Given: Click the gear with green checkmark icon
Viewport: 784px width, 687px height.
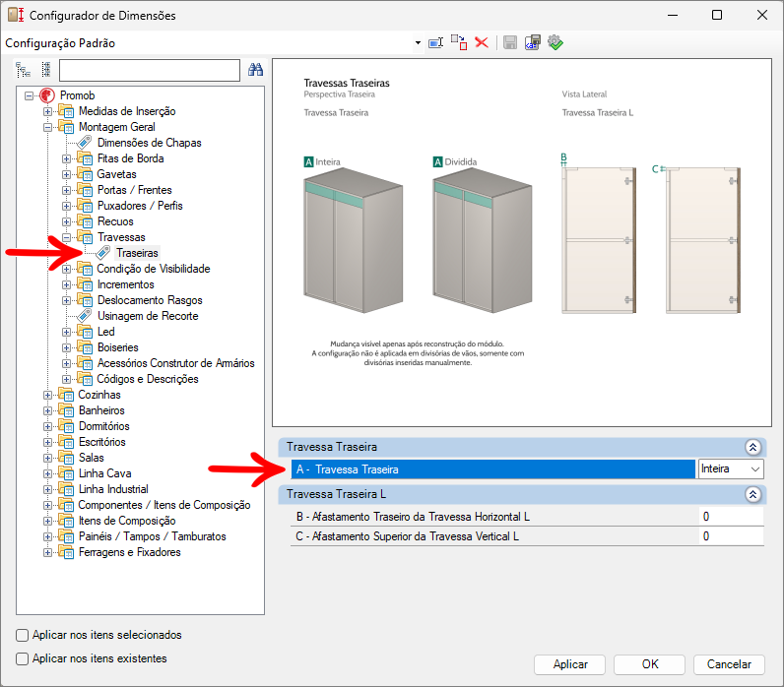Looking at the screenshot, I should (555, 42).
